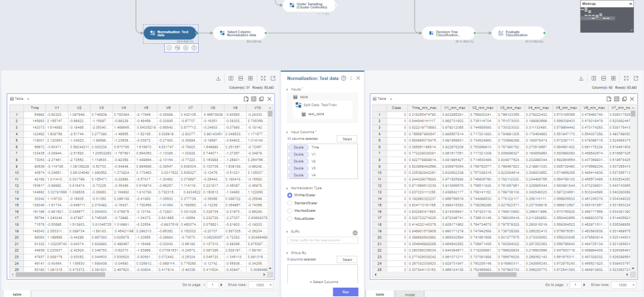Switch to the model tab under right panel
This screenshot has height=297, width=644.
point(409,294)
